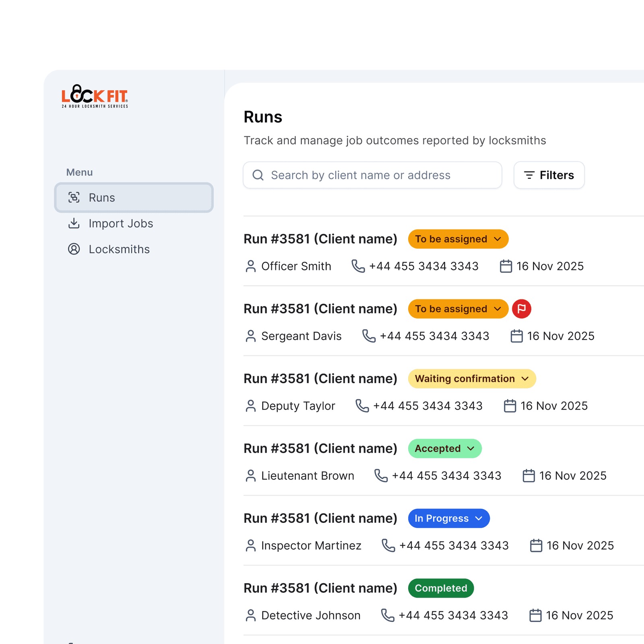
Task: Click the phone icon in Lieutenant Brown row
Action: pyautogui.click(x=381, y=476)
